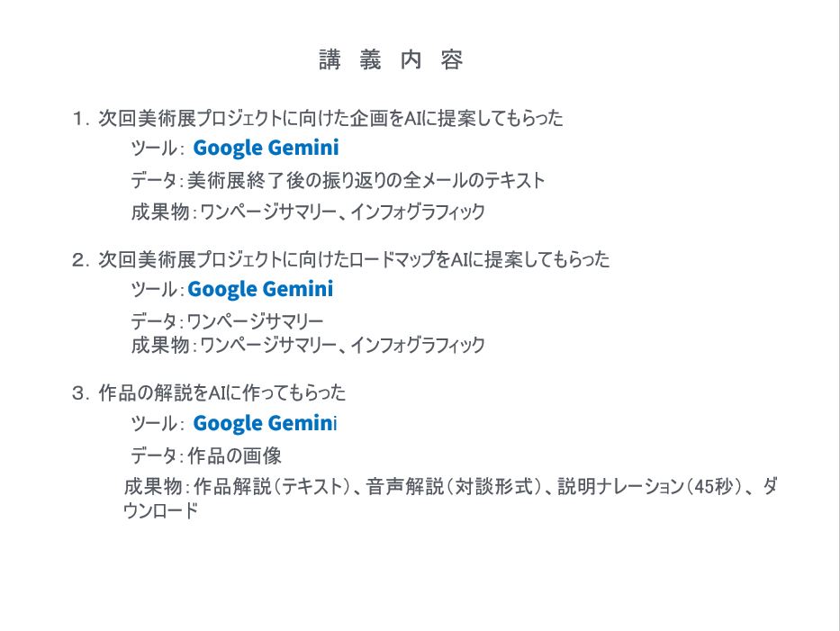Select the heading 作品の解説をAIに作ってもらった
Viewport: 840px width, 631px height.
point(221,392)
